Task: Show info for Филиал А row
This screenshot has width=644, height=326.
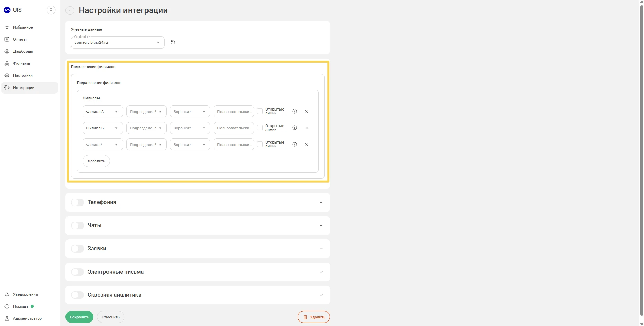Action: pyautogui.click(x=295, y=111)
